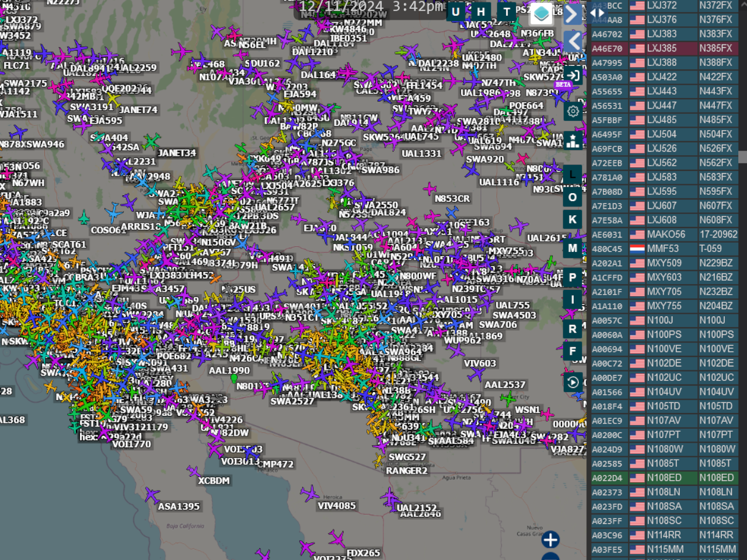Toggle the double-arrow sidebar width control

(598, 12)
